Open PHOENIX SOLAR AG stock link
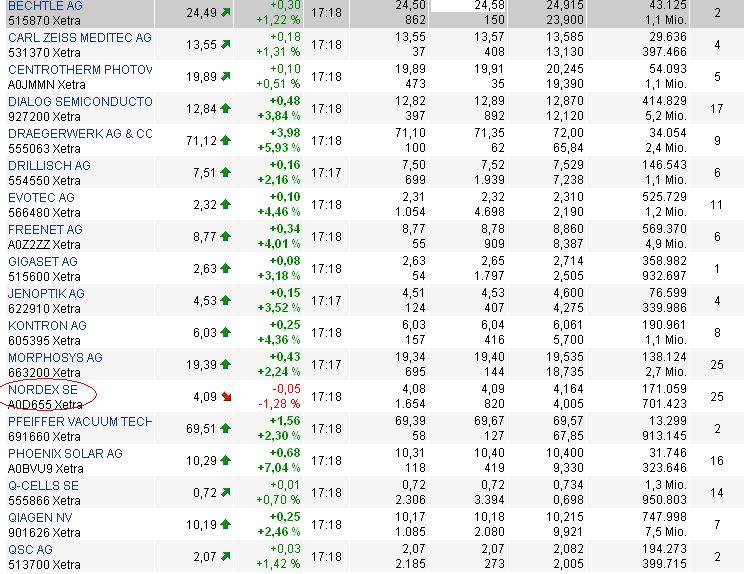Viewport: 745px width, 574px height. pos(66,454)
